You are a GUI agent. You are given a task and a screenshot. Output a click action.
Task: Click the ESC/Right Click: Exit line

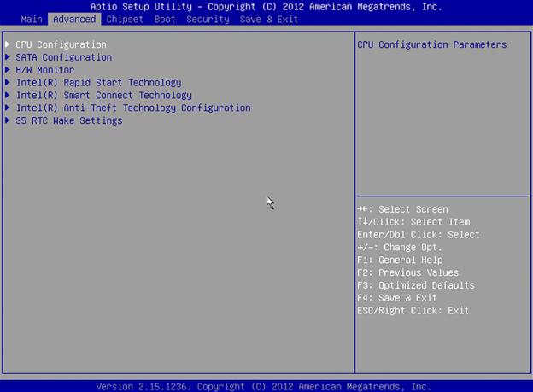[413, 311]
